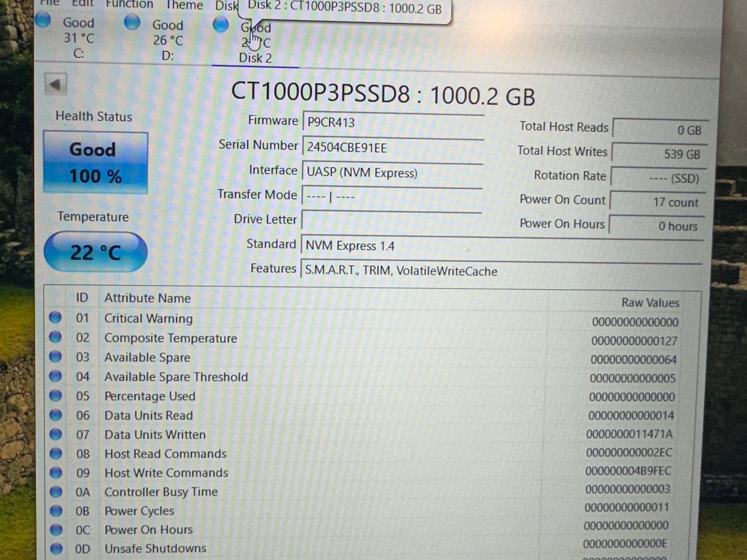Viewport: 747px width, 560px height.
Task: Click the Data Units Written status dot
Action: click(55, 434)
